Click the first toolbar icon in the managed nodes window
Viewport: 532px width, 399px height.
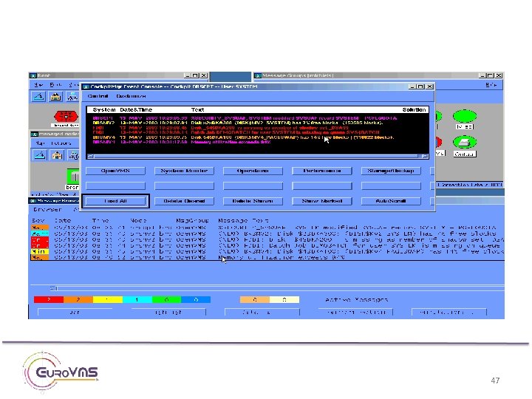40,156
